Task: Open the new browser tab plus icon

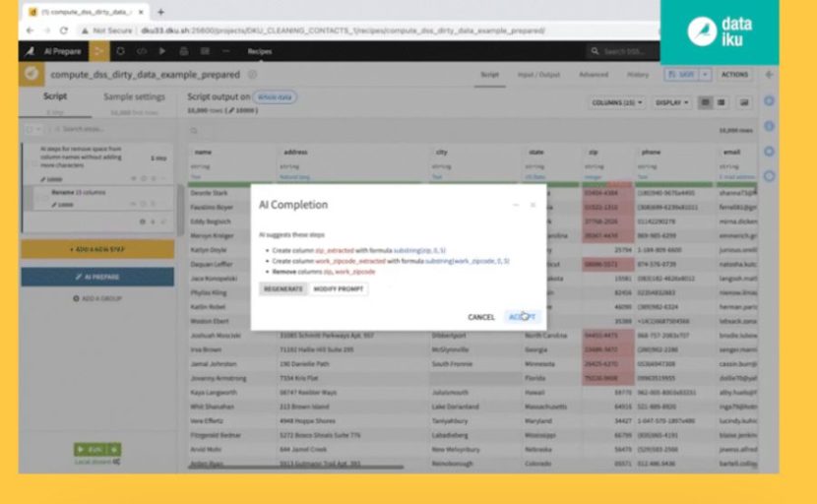Action: coord(160,12)
